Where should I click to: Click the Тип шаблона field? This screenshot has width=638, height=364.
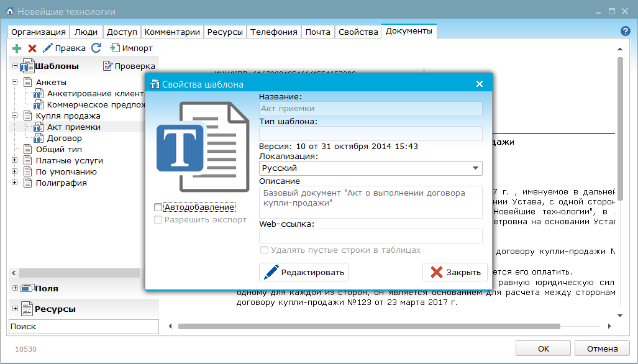371,134
